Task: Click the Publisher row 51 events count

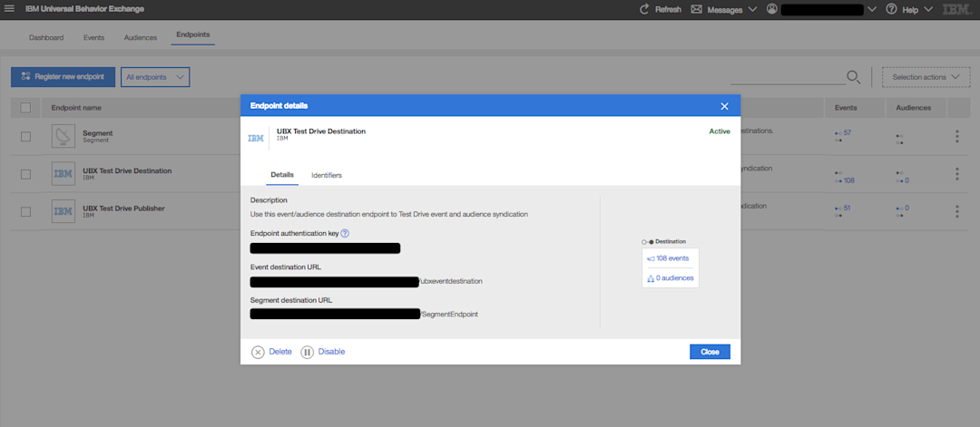Action: [x=848, y=208]
